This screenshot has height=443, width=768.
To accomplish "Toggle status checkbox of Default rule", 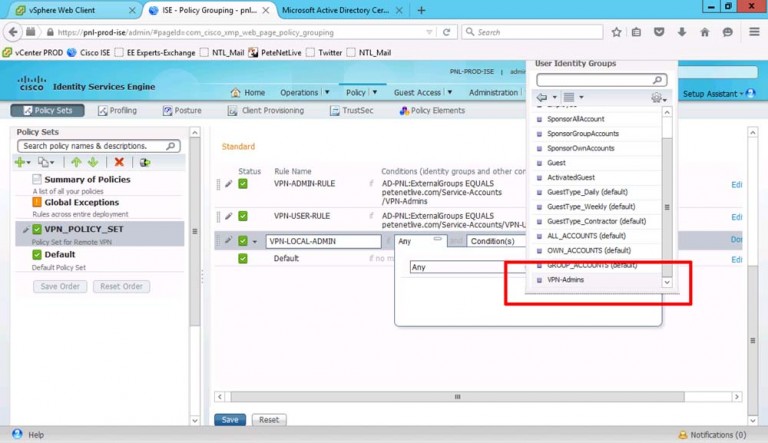I will tap(243, 258).
